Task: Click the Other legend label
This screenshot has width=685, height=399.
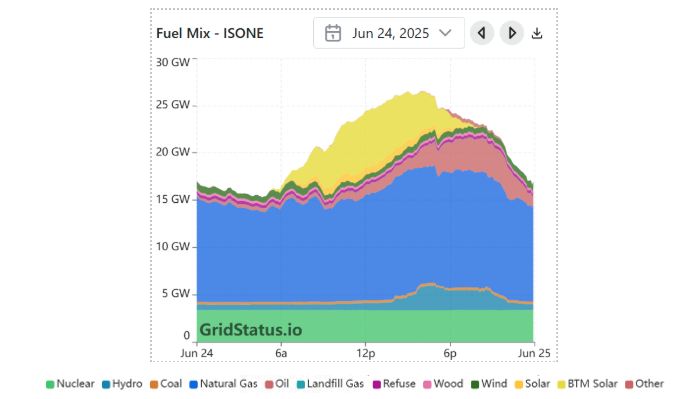Action: (649, 384)
